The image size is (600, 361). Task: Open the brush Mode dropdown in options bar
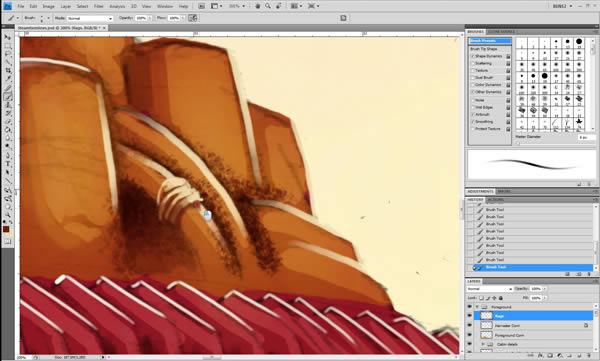pyautogui.click(x=90, y=18)
